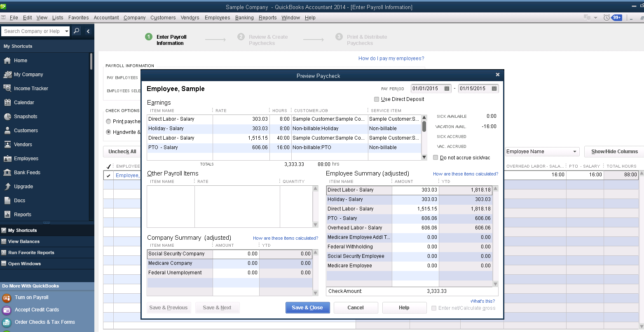The height and width of the screenshot is (332, 644).
Task: Open Snapshots shortcut icon
Action: click(7, 117)
